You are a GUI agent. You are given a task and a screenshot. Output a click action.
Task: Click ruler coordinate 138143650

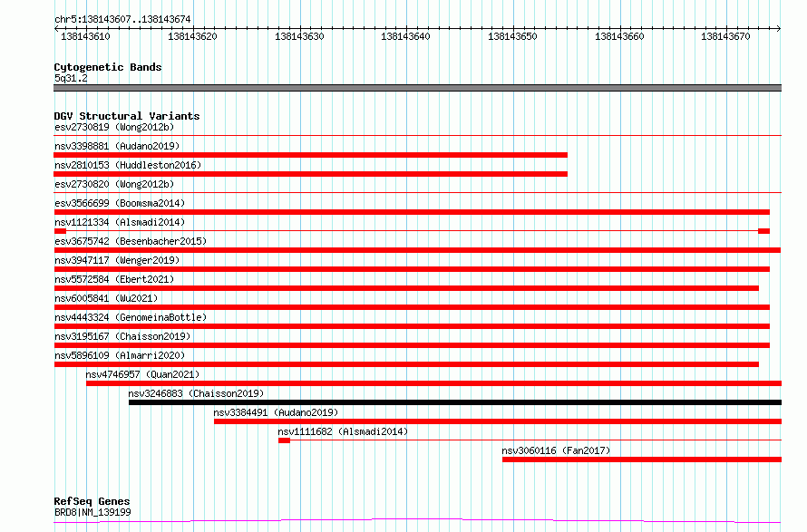(x=512, y=36)
